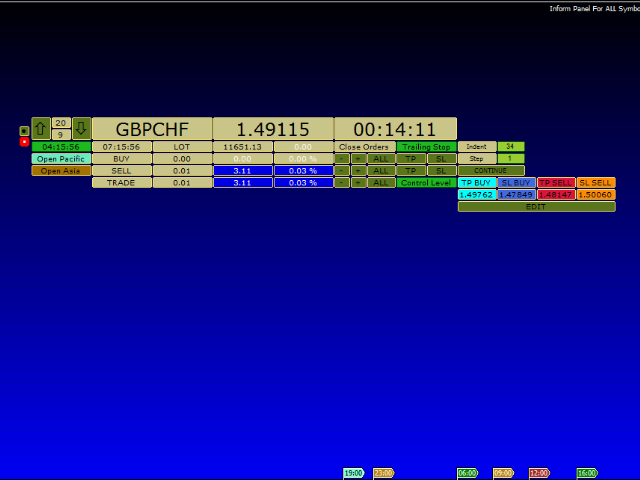Click the TP SELL level 1.48147
The width and height of the screenshot is (640, 480).
pos(556,195)
